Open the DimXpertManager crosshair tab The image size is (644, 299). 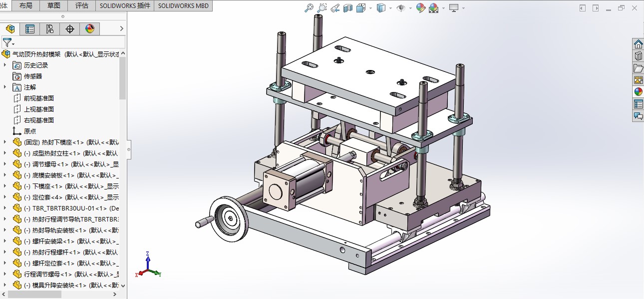point(70,29)
